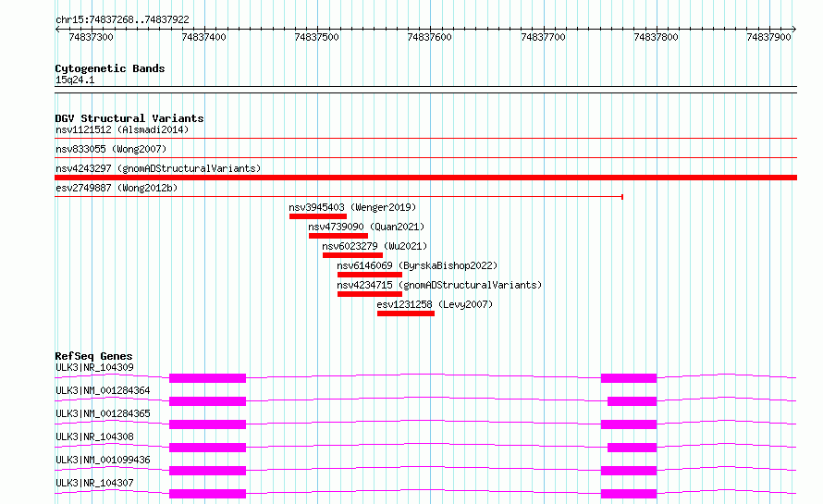This screenshot has height=504, width=823.
Task: Click NR_104309 exon block near 74837400
Action: click(207, 378)
